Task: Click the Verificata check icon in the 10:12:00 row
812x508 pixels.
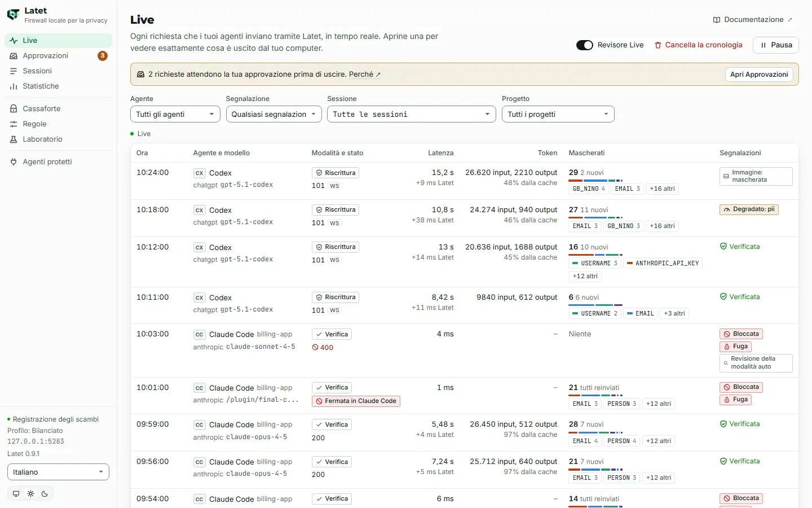Action: [723, 247]
